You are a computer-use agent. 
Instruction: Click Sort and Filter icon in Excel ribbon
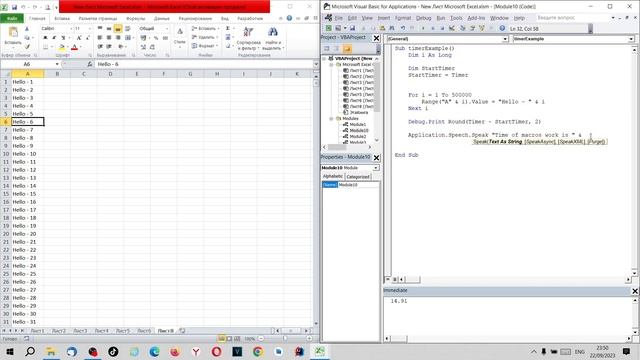click(248, 32)
